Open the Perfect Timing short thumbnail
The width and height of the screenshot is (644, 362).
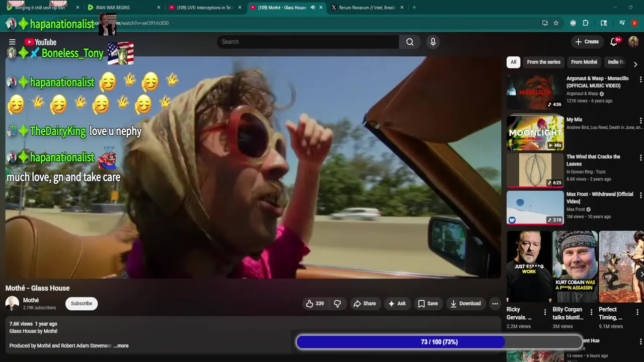click(621, 266)
